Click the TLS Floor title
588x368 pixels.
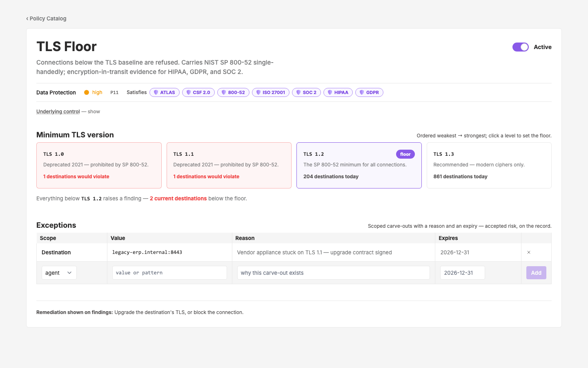pyautogui.click(x=67, y=47)
